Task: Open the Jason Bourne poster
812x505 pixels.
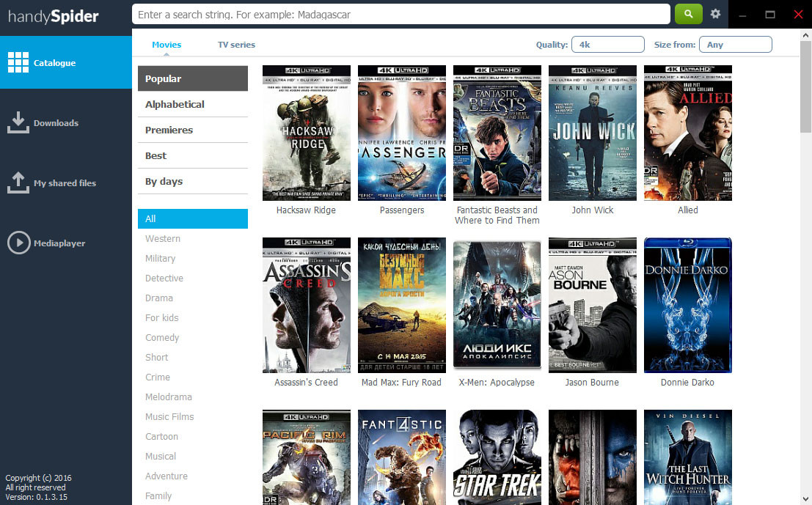Action: coord(593,306)
